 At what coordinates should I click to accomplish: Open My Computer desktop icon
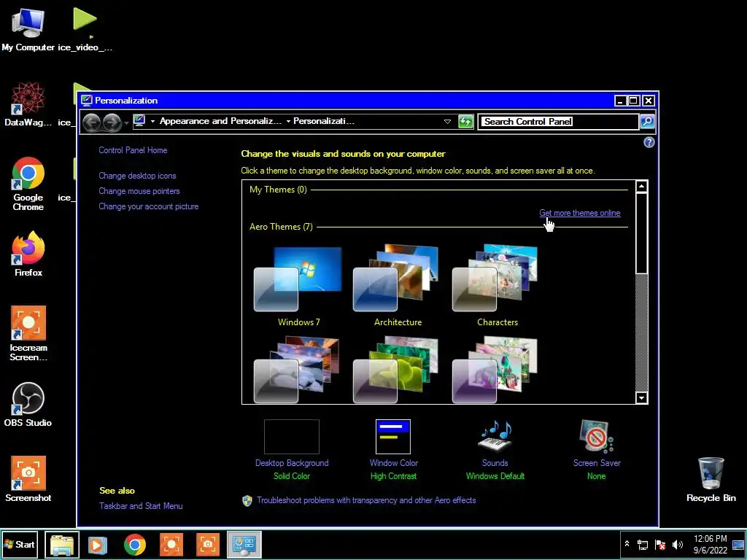point(28,28)
